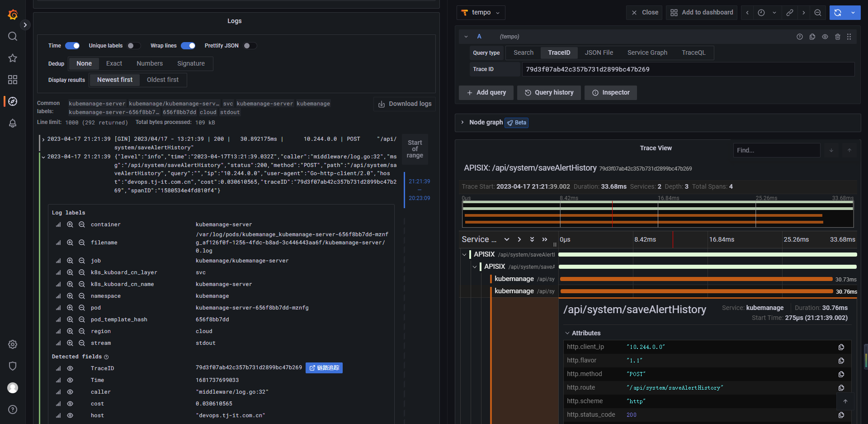Toggle Wrap lines switch

[188, 46]
